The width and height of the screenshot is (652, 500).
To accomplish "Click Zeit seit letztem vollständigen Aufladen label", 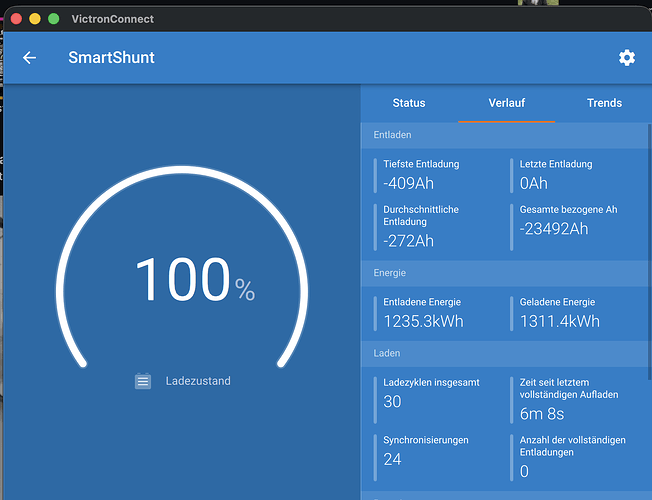I will pyautogui.click(x=569, y=388).
